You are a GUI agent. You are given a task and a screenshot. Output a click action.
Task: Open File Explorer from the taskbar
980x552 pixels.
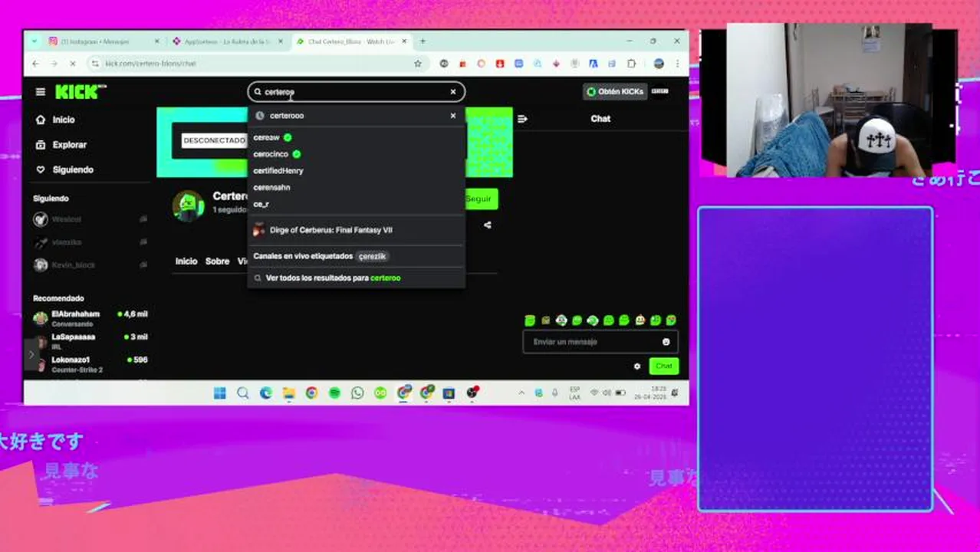pos(288,393)
